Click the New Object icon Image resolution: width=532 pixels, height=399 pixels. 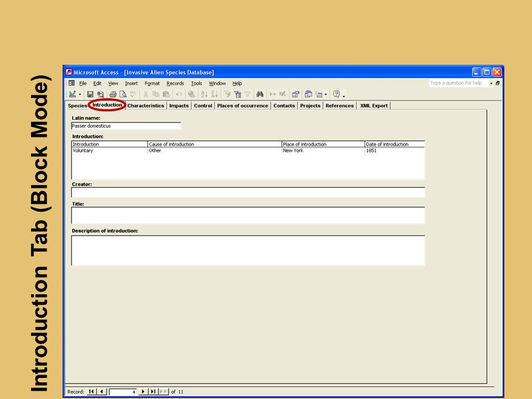click(x=319, y=94)
